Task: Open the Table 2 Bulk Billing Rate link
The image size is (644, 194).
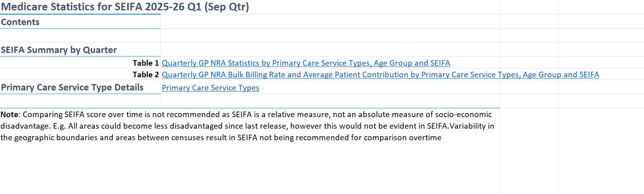Action: point(380,74)
